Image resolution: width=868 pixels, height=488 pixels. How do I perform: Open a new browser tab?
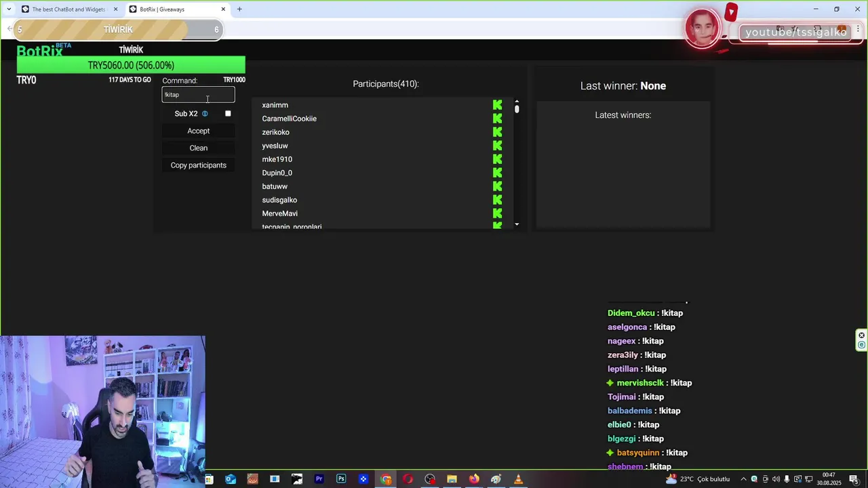[239, 9]
